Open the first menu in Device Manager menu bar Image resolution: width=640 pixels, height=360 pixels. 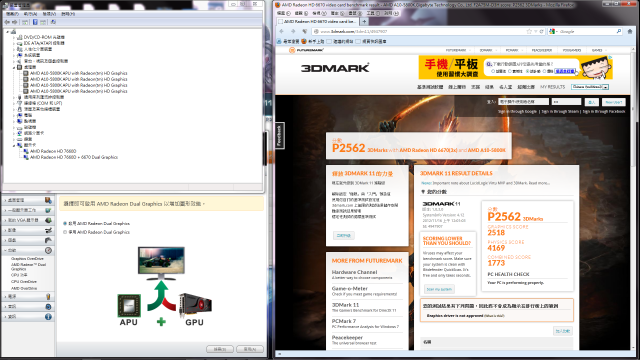(x=12, y=14)
